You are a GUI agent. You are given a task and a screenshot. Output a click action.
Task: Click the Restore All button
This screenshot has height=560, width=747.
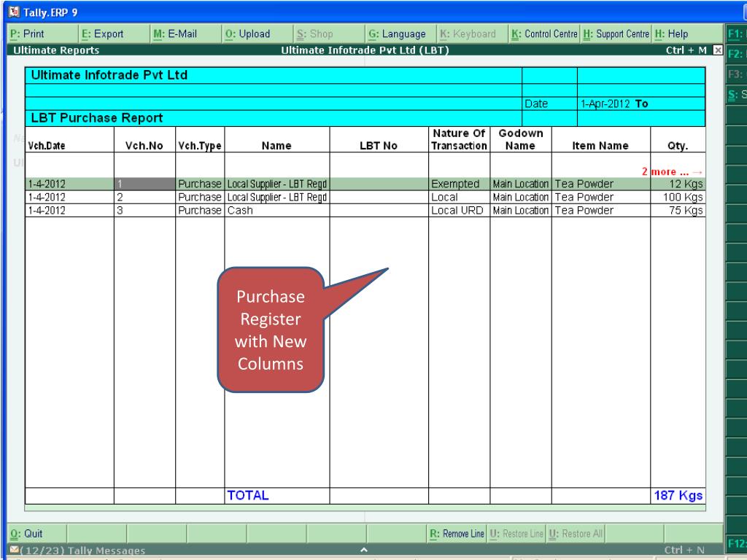pyautogui.click(x=576, y=533)
